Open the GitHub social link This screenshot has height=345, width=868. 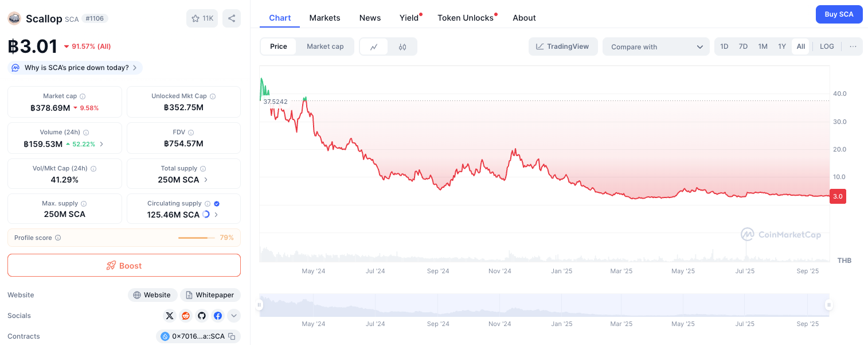[x=202, y=316]
